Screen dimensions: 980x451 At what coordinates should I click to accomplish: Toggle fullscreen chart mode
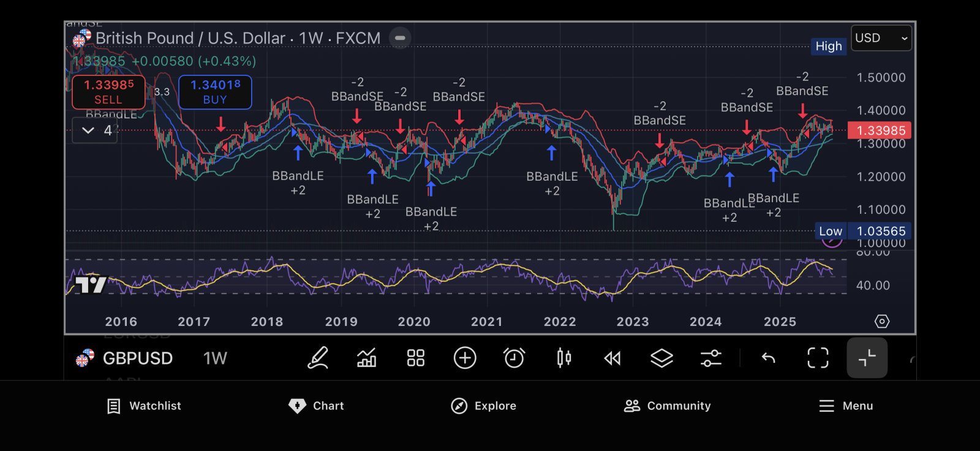click(x=818, y=358)
